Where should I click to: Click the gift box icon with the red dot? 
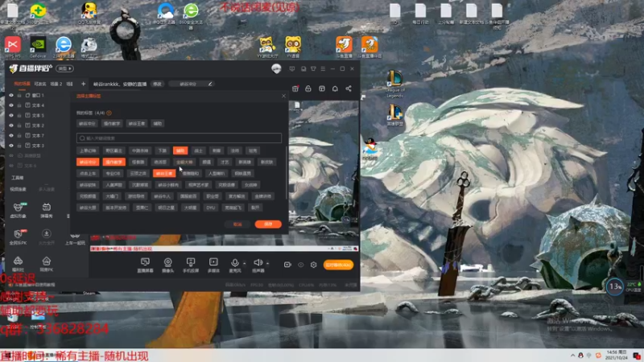click(x=295, y=88)
